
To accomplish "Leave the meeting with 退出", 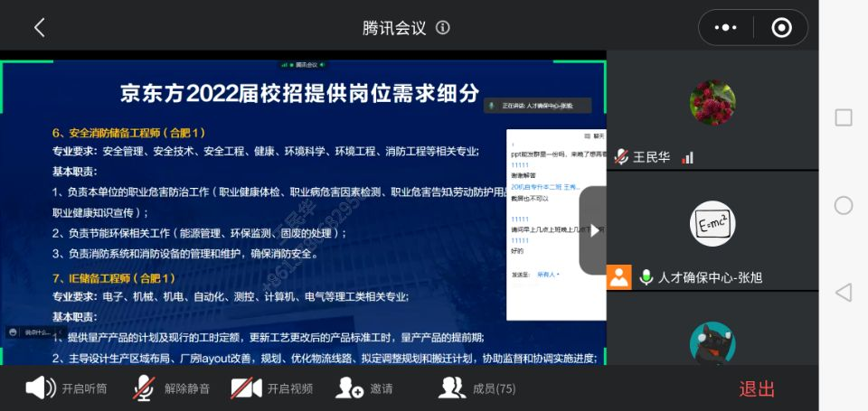I will 757,389.
